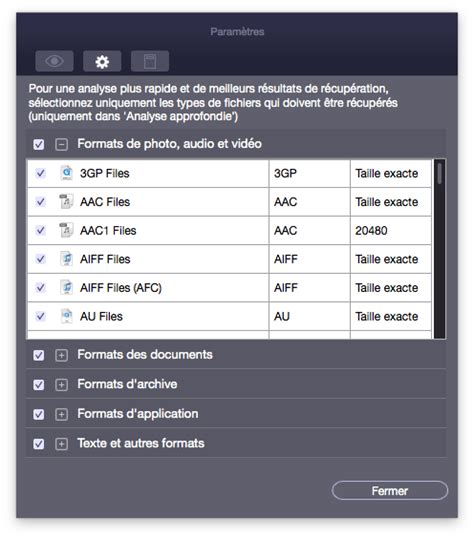Collapse Formats de photo, audio et vidéo
Image resolution: width=474 pixels, height=538 pixels.
coord(61,144)
